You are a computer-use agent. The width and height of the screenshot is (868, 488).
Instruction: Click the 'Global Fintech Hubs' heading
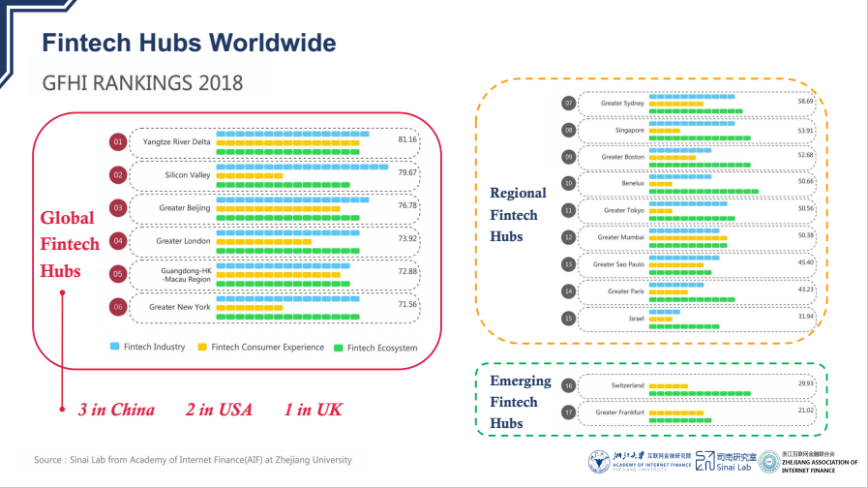pyautogui.click(x=70, y=244)
